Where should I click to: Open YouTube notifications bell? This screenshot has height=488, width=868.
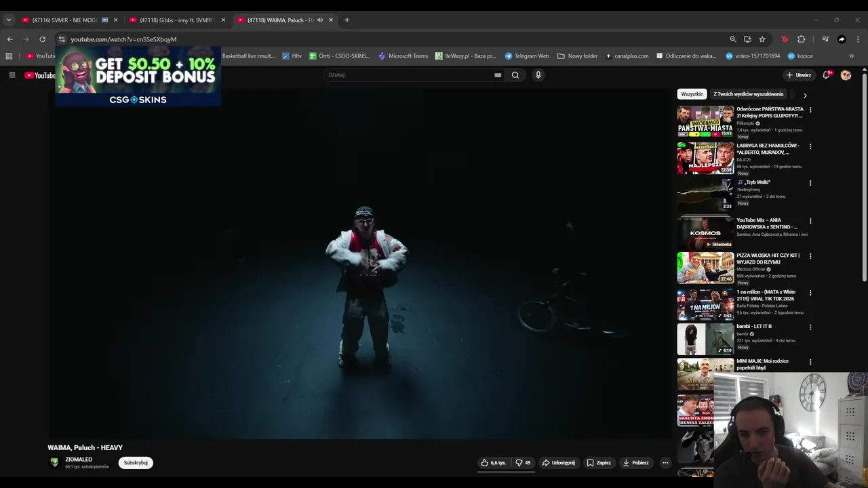coord(826,75)
